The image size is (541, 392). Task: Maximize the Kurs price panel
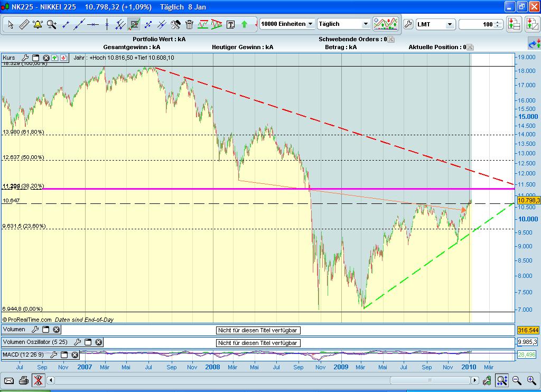coord(35,58)
